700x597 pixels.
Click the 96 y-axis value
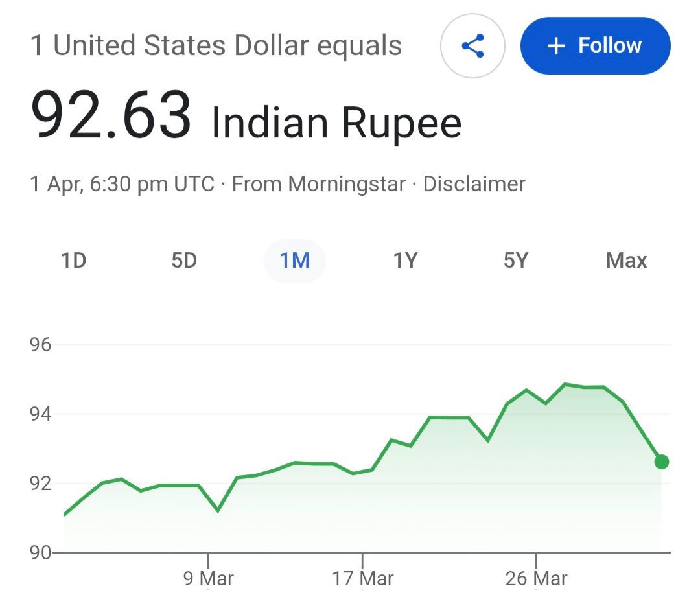point(40,344)
